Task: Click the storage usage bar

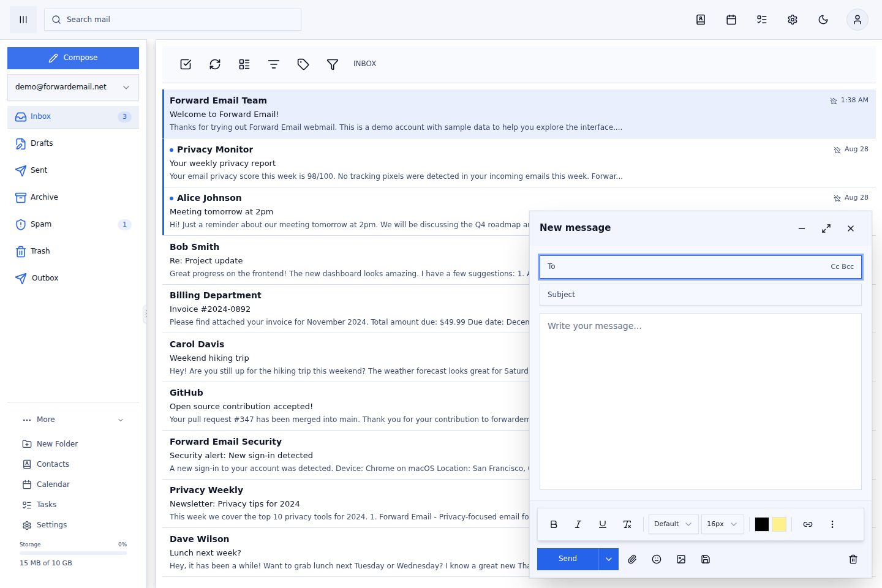Action: 73,553
